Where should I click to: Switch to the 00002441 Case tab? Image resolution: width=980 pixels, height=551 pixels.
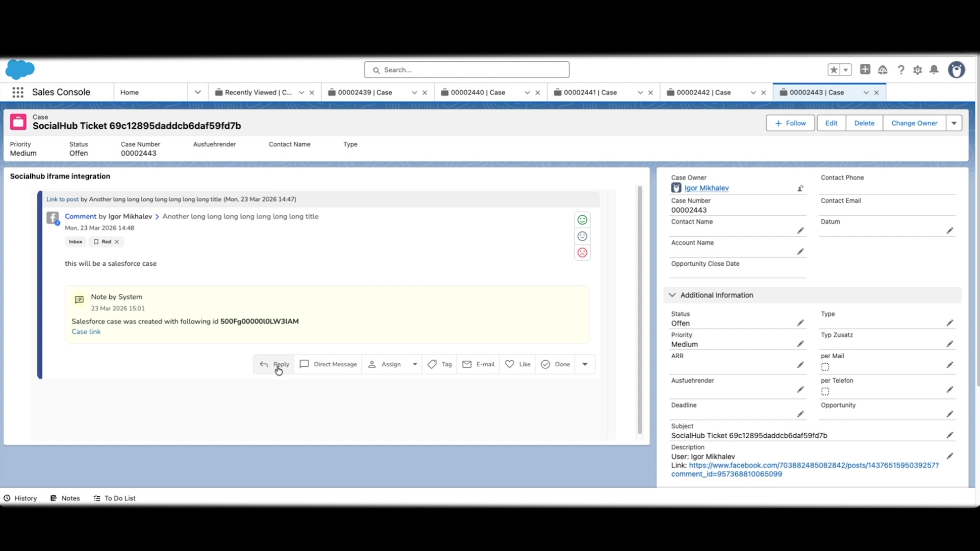[x=591, y=92]
